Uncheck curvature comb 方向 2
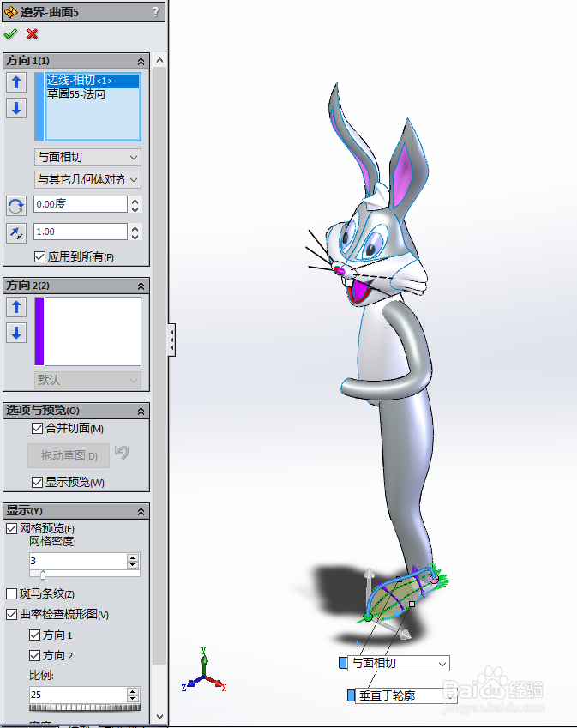577x728 pixels. pyautogui.click(x=34, y=655)
